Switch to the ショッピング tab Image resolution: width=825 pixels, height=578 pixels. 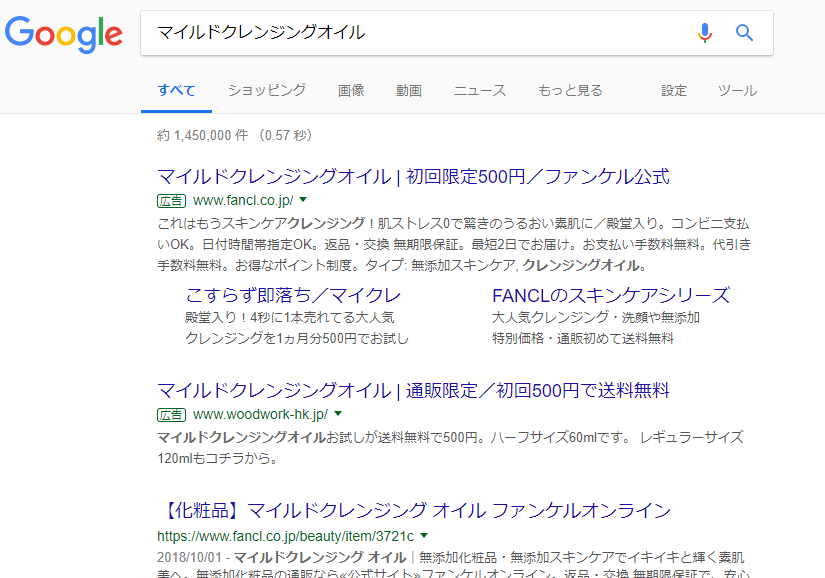267,90
